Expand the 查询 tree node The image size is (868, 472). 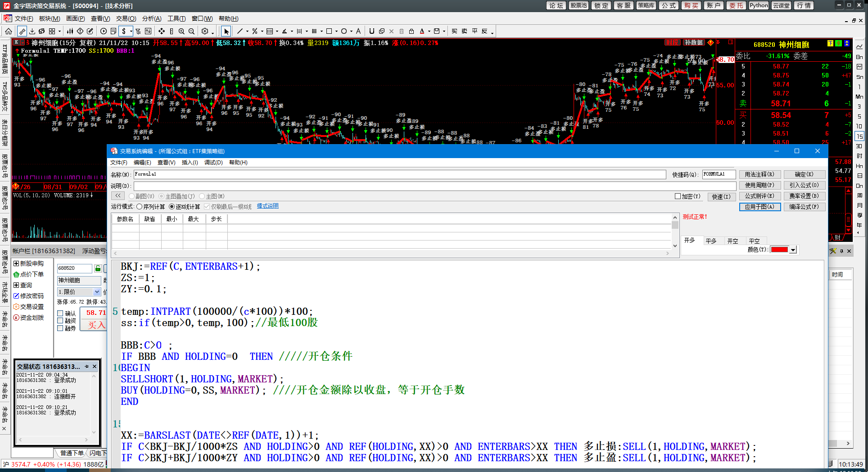16,285
